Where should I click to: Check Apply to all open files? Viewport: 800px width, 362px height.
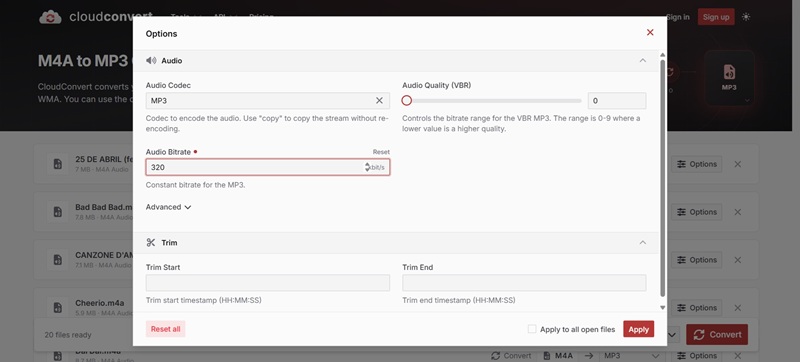coord(532,329)
